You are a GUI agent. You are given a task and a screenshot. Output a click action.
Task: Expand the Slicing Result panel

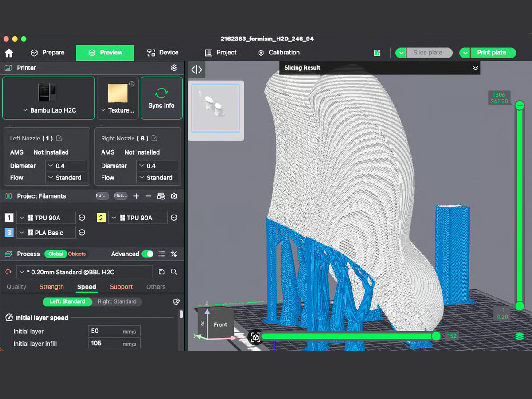pyautogui.click(x=475, y=68)
